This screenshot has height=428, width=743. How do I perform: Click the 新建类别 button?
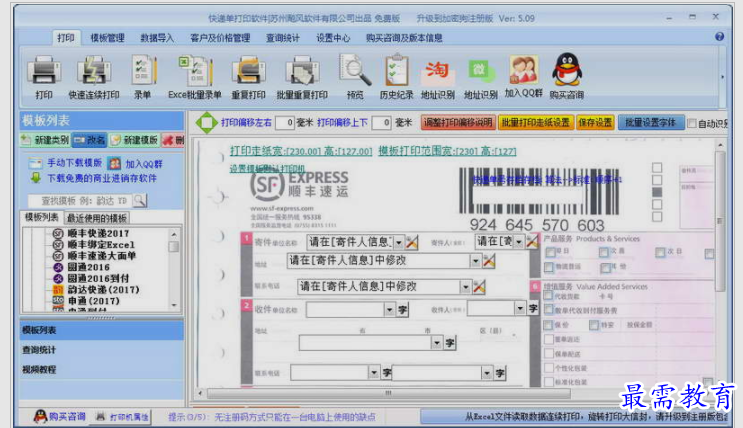coord(45,140)
